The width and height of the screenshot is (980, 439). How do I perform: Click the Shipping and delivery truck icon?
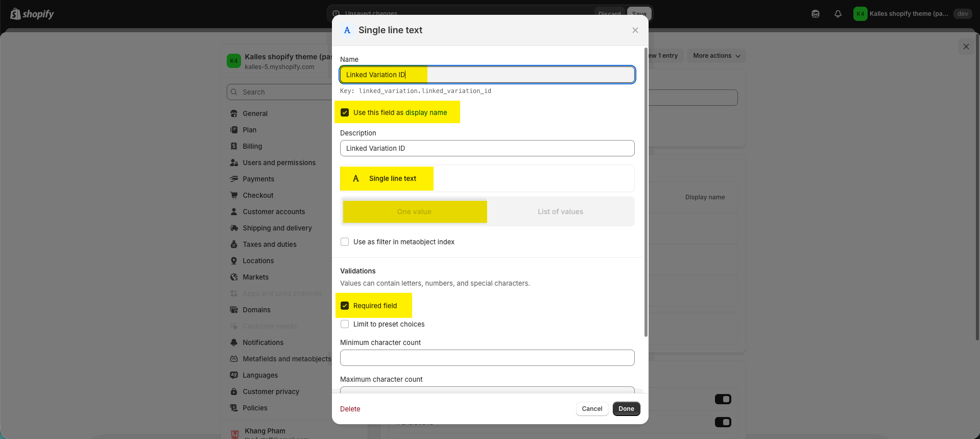pos(234,228)
